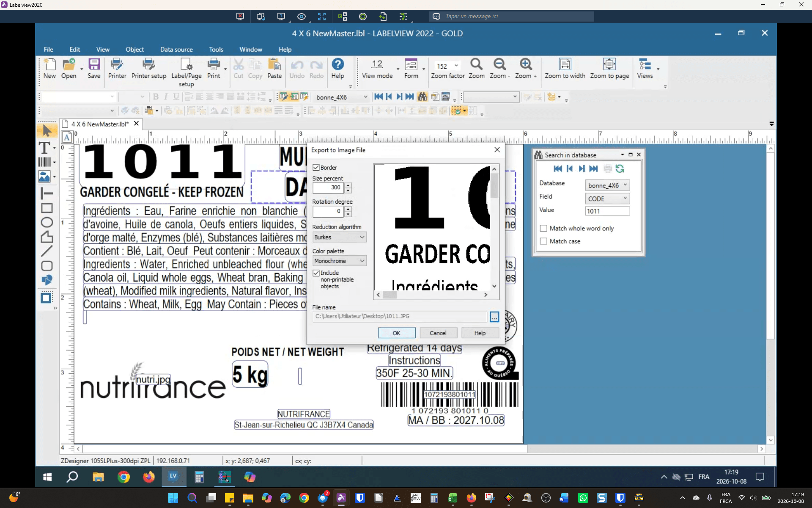Select the Ellipse shape tool
This screenshot has height=508, width=812.
(x=47, y=222)
